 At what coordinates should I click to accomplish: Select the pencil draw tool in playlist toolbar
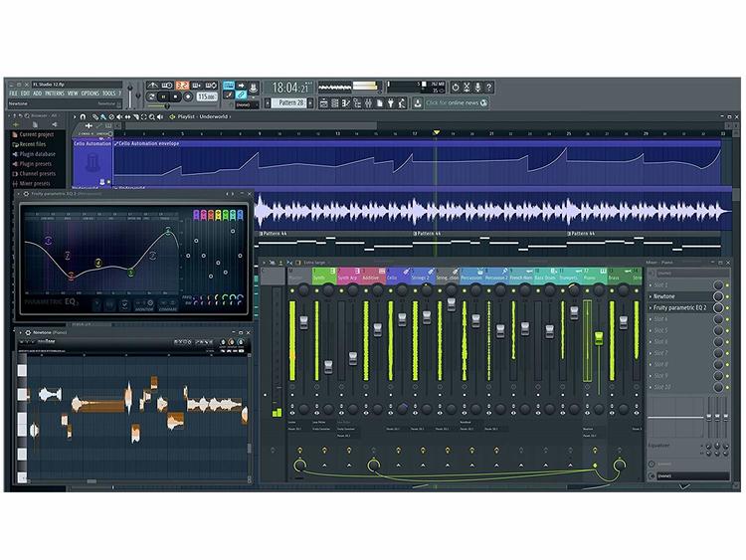(x=95, y=116)
